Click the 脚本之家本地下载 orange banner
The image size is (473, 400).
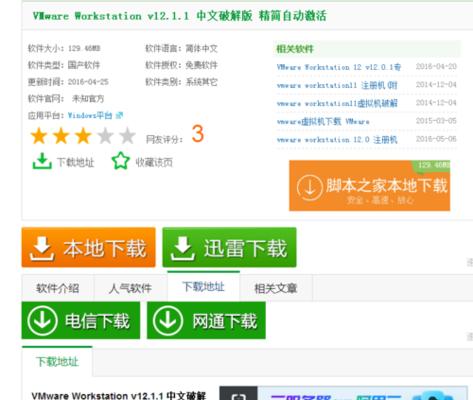click(370, 186)
